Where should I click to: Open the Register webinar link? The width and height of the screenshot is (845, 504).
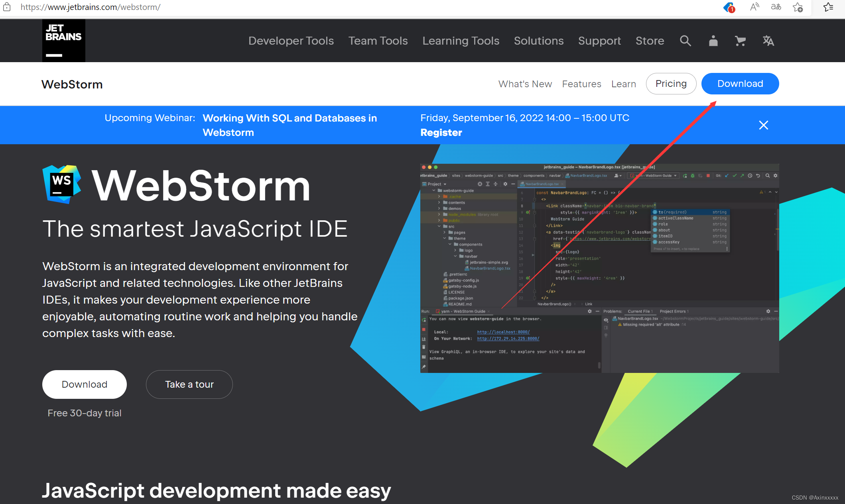(441, 133)
